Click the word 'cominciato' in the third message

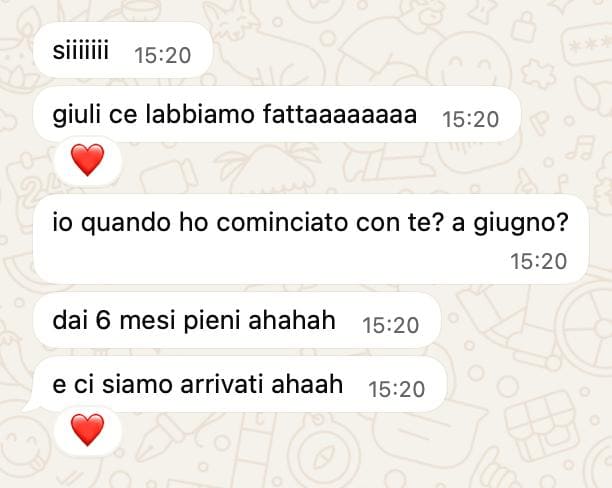[x=282, y=222]
